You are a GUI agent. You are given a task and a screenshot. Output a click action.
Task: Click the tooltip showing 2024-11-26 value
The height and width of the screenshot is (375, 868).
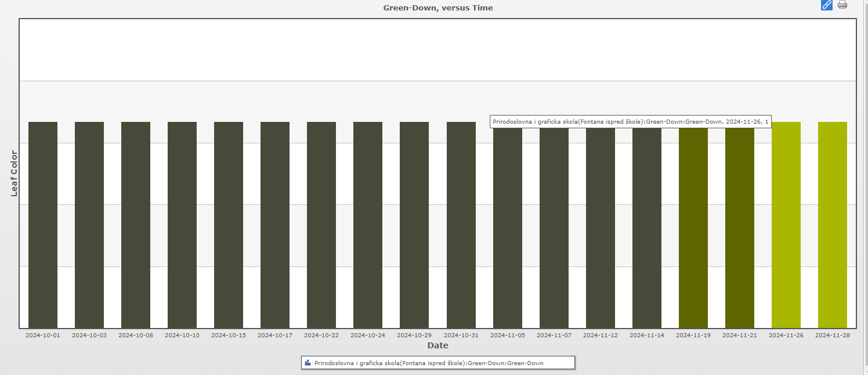coord(631,121)
